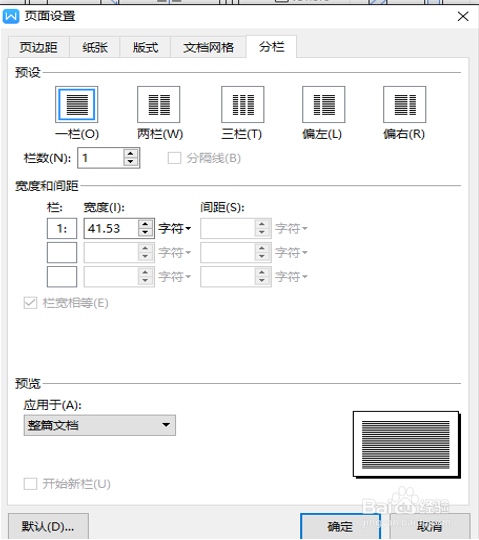Select the 三栏(T) three-column preset icon
Image resolution: width=479 pixels, height=540 pixels.
pos(243,105)
